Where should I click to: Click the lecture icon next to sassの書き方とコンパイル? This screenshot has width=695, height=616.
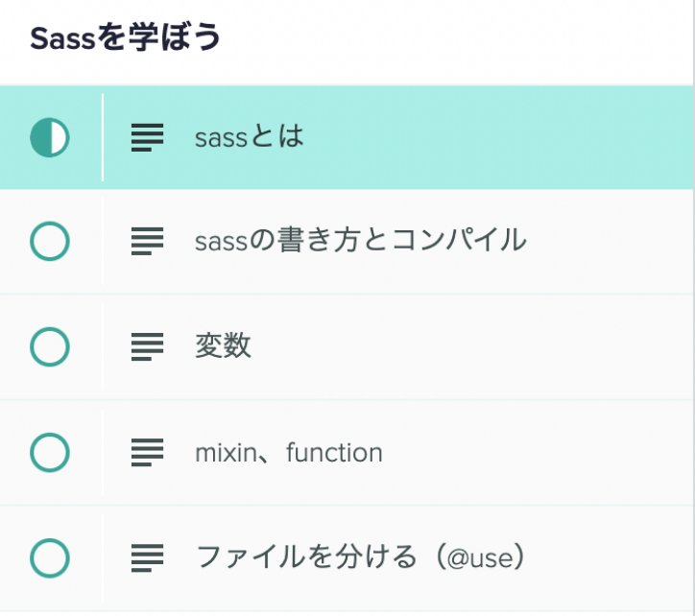(x=147, y=241)
